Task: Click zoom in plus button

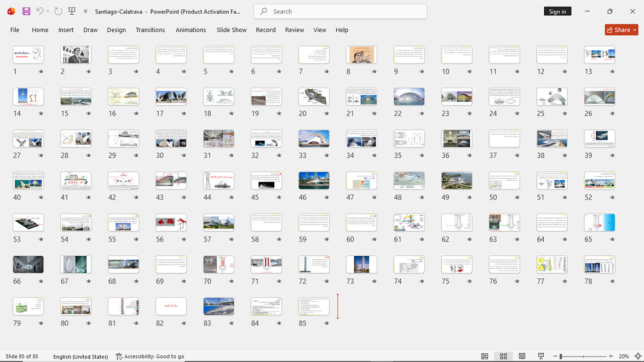Action: point(611,356)
